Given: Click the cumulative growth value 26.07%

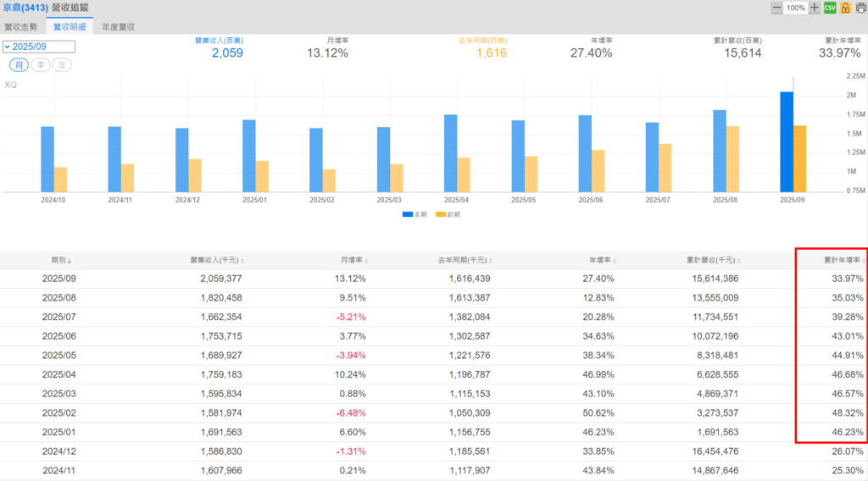Looking at the screenshot, I should tap(848, 451).
